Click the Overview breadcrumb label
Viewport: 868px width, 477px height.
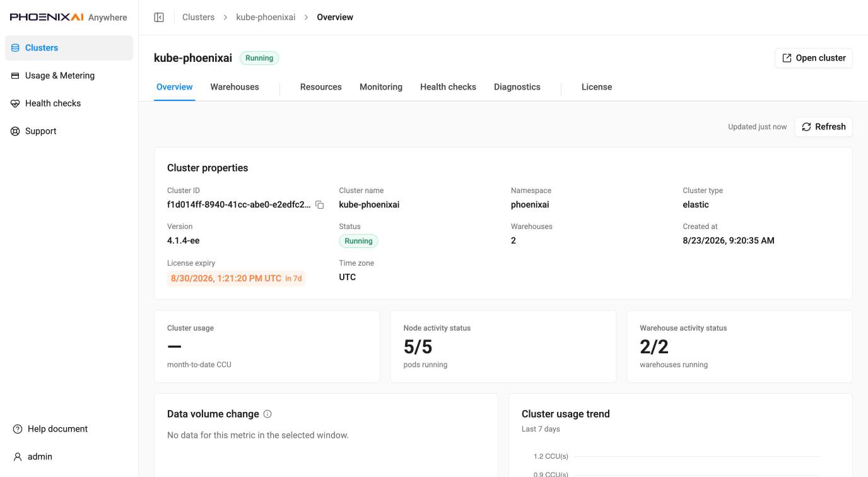coord(335,17)
